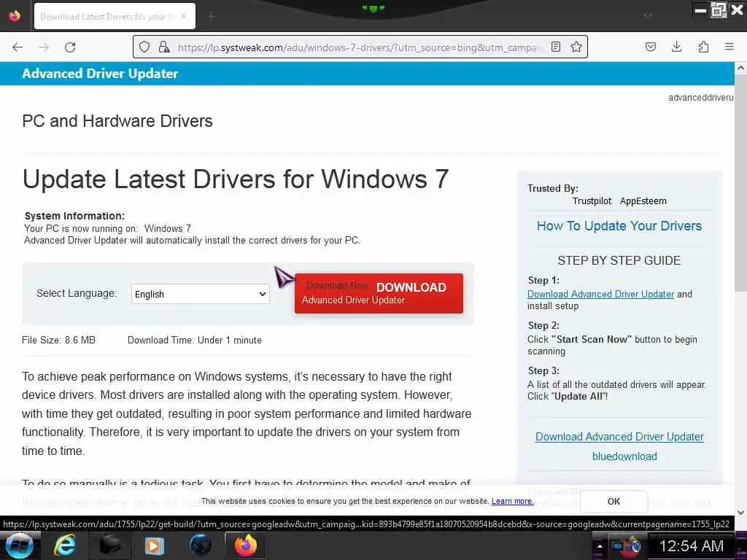The image size is (747, 560).
Task: Click the PC and Hardware Drivers heading
Action: click(117, 121)
